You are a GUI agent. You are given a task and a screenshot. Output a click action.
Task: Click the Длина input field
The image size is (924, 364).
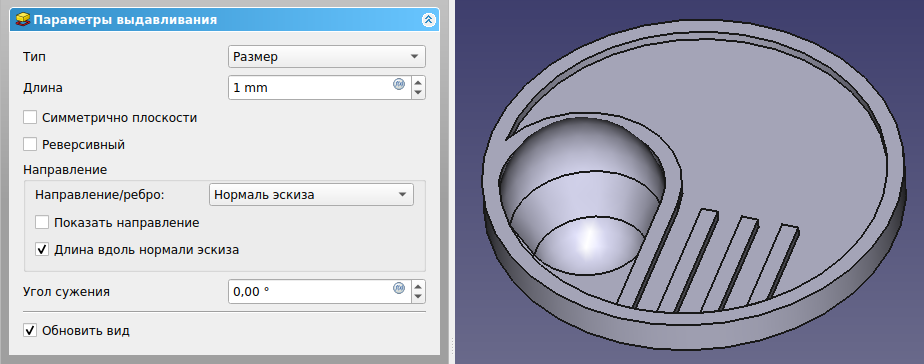311,88
